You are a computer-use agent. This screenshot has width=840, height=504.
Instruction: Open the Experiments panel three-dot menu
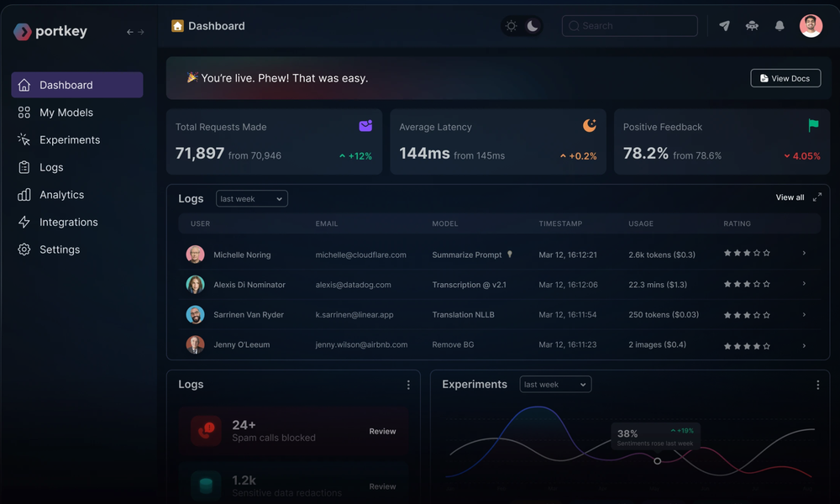click(817, 384)
